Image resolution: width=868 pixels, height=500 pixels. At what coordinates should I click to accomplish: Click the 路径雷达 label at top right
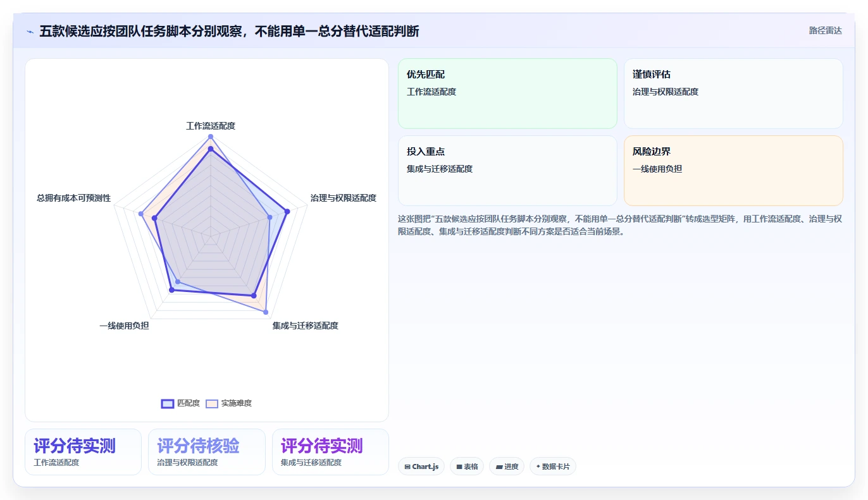click(826, 30)
